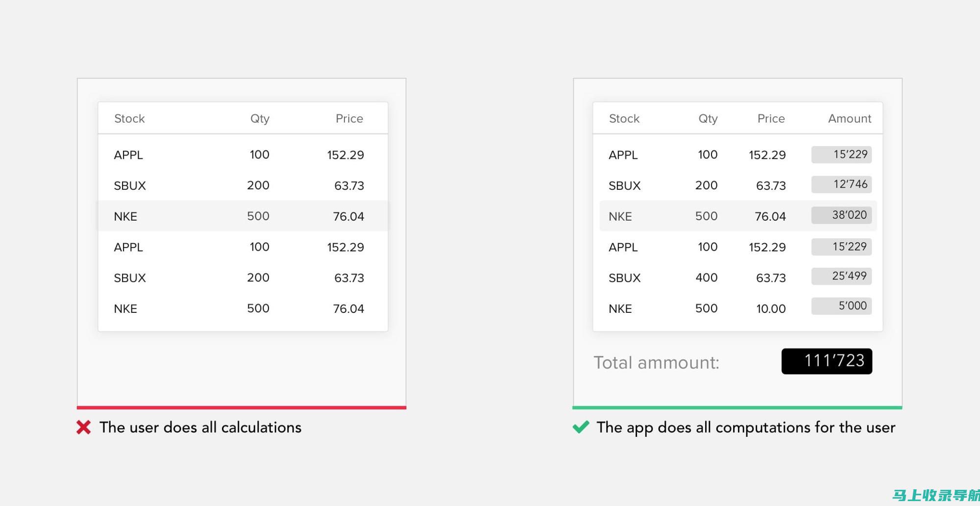Select NKE in the shaded row of the three-column table

125,216
